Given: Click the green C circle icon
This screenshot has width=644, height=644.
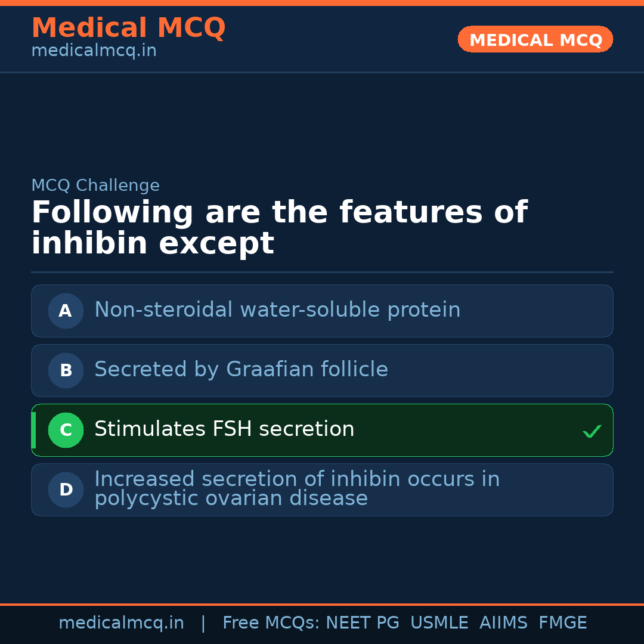Looking at the screenshot, I should (66, 430).
